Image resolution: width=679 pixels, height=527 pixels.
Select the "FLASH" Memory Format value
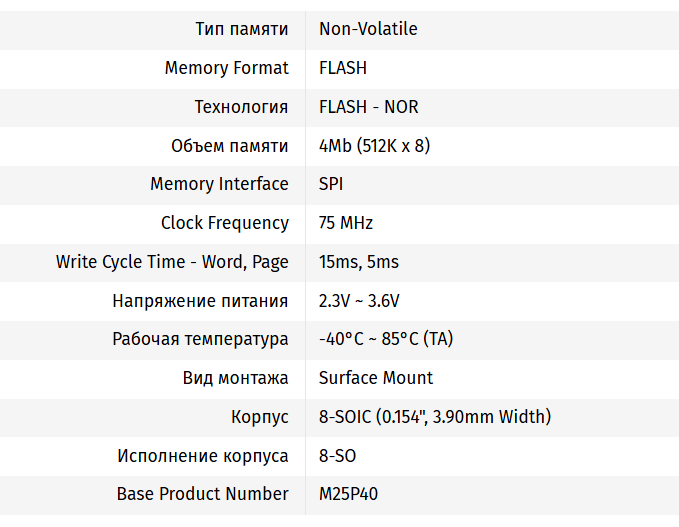[x=343, y=68]
